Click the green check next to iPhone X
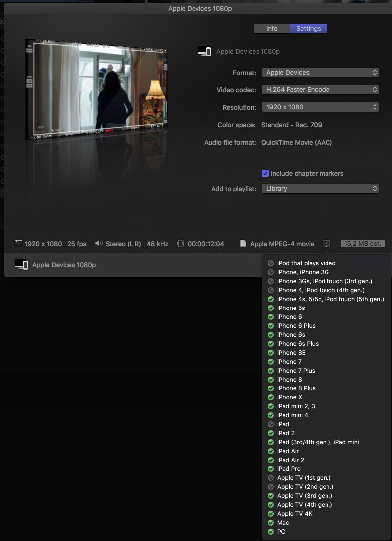 coord(271,397)
